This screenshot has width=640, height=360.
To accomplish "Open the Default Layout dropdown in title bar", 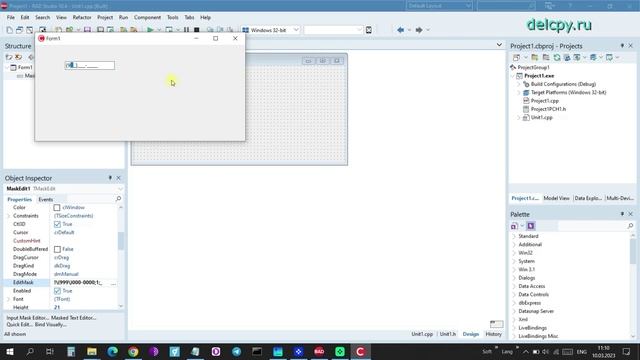I will click(x=468, y=6).
